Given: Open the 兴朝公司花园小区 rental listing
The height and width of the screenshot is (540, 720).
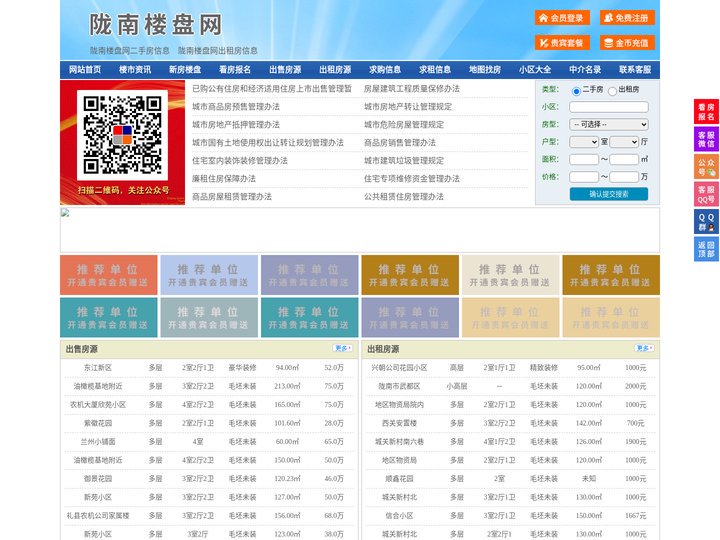Looking at the screenshot, I should point(399,368).
